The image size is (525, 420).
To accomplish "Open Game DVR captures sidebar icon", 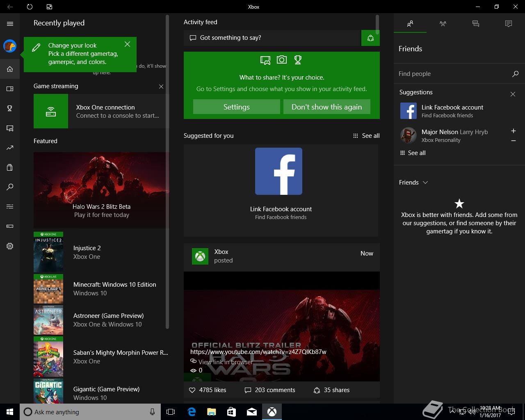I will 10,128.
